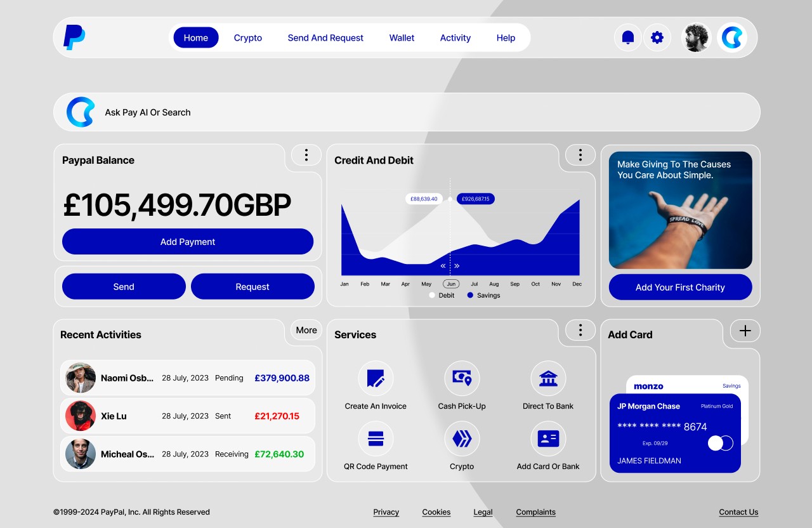Click the Pay AI logo in search bar

coord(81,112)
